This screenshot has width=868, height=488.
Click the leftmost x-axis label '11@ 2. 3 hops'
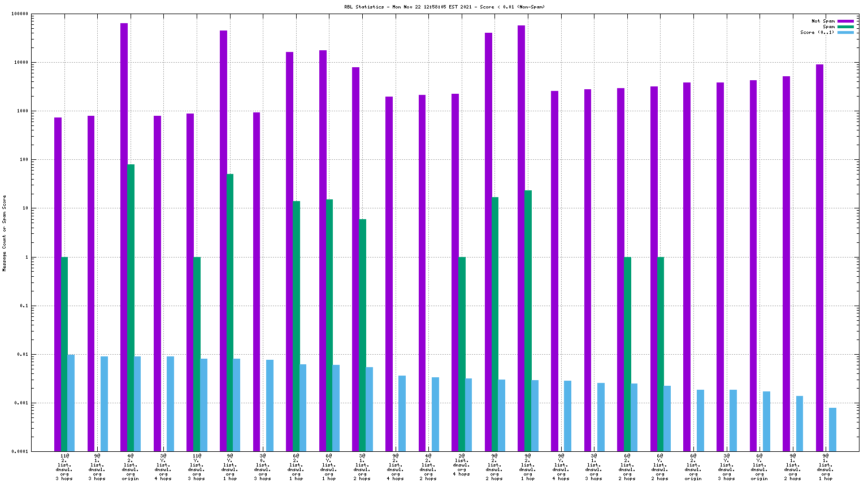point(64,467)
